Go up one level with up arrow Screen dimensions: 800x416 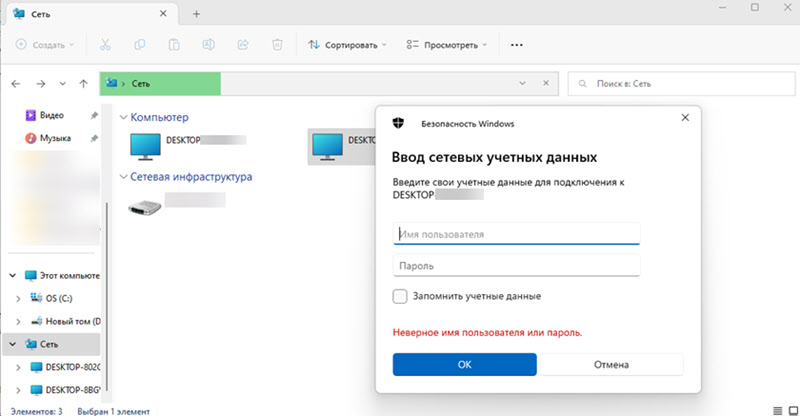click(84, 83)
